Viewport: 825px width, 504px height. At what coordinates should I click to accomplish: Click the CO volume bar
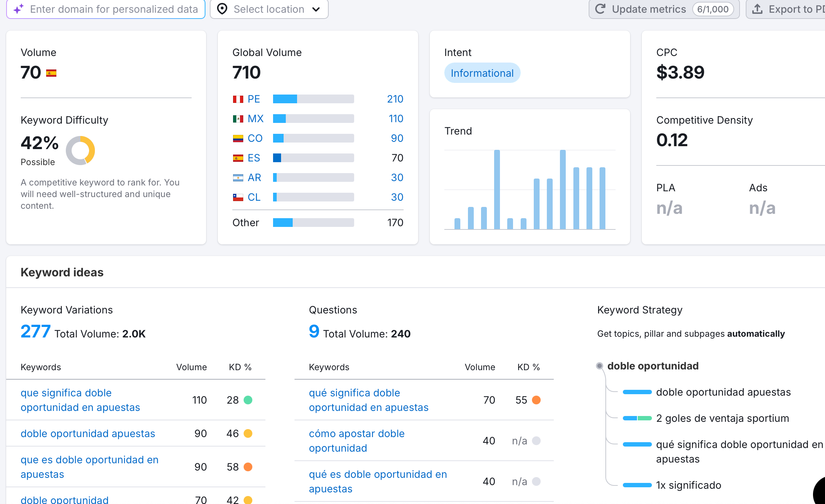tap(313, 138)
